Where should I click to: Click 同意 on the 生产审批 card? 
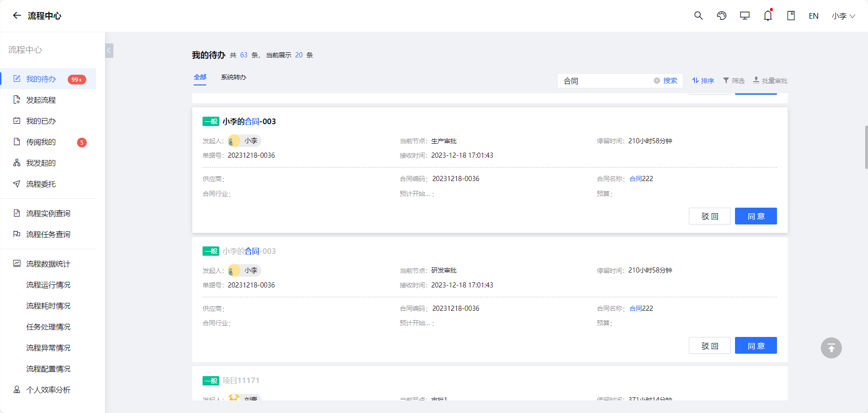(756, 216)
